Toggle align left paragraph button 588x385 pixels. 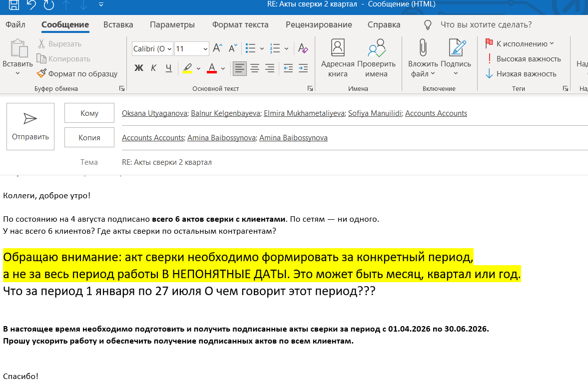pos(240,68)
